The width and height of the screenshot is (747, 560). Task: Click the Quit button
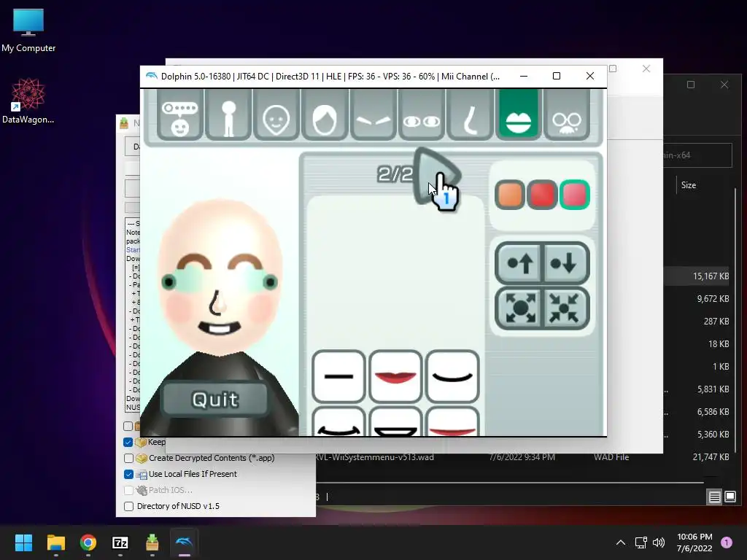point(215,400)
